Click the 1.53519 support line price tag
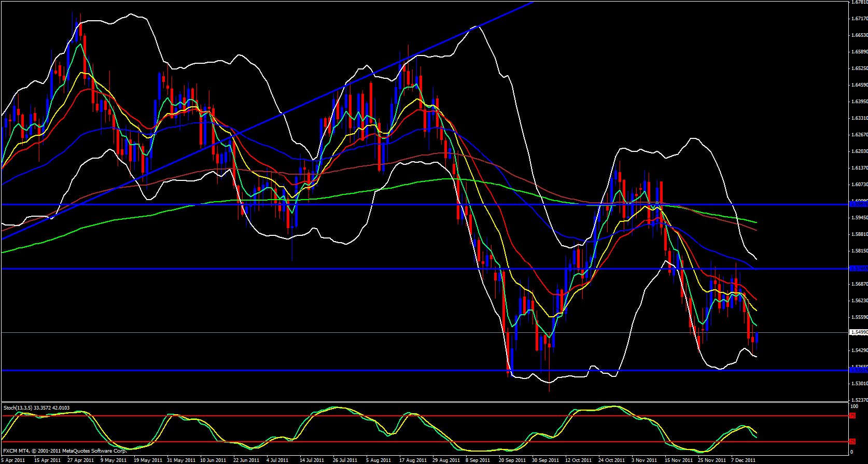Viewport: 868px width, 464px height. 858,370
